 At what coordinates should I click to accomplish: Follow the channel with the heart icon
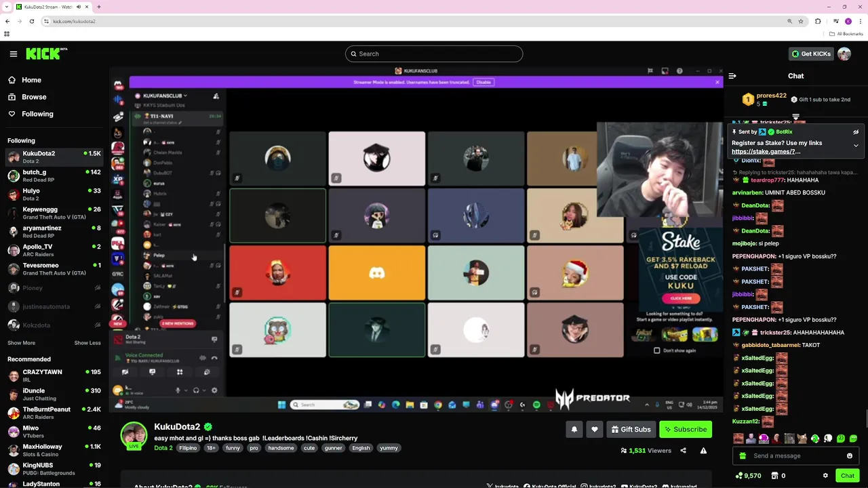pyautogui.click(x=595, y=429)
